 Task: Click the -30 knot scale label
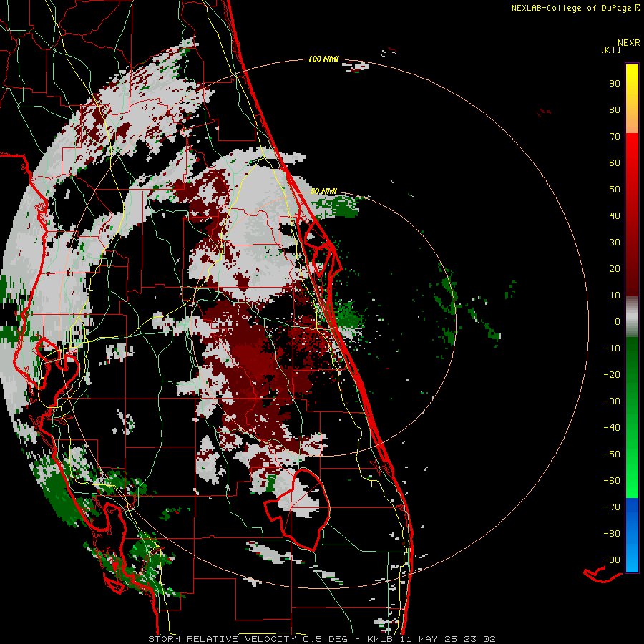(x=612, y=401)
